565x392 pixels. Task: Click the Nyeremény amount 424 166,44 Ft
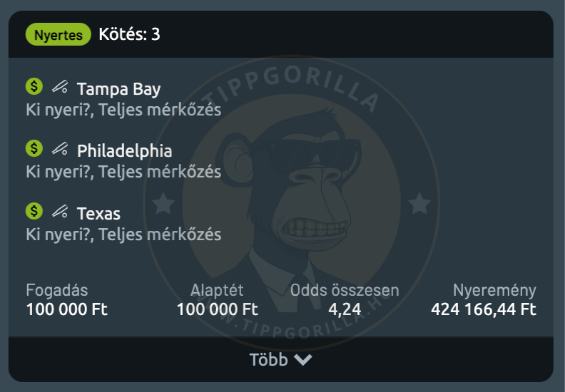coord(484,310)
